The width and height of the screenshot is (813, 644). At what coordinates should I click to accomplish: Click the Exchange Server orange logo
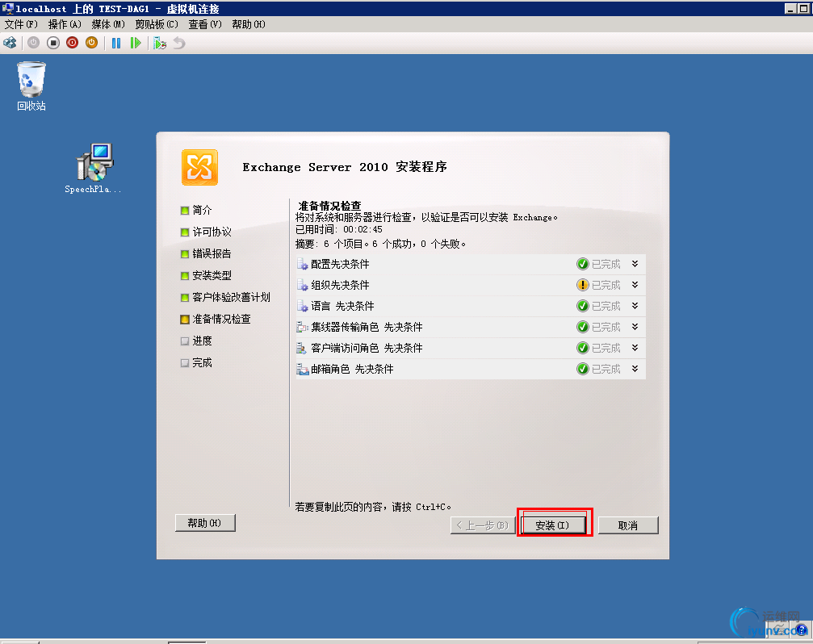coord(199,167)
